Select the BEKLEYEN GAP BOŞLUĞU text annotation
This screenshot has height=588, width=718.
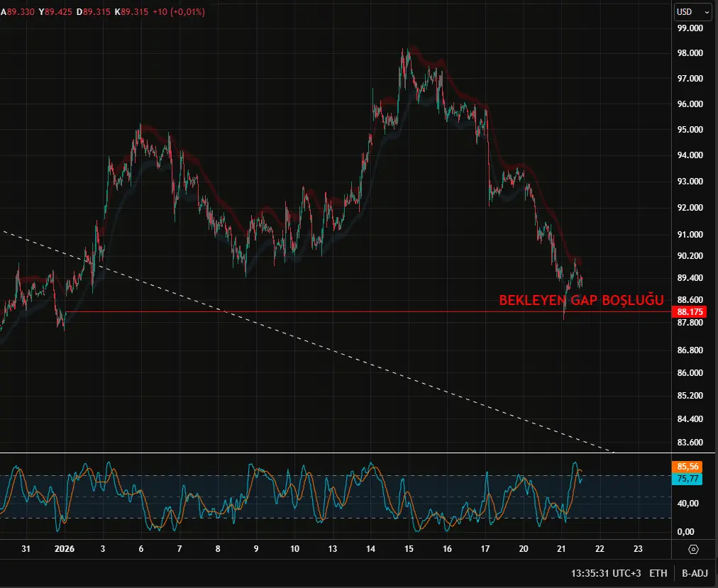pos(581,300)
